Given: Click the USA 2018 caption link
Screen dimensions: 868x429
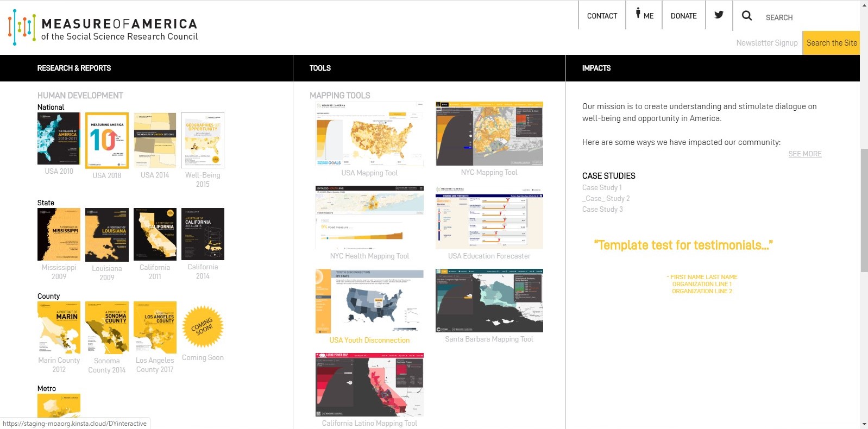Looking at the screenshot, I should [107, 175].
